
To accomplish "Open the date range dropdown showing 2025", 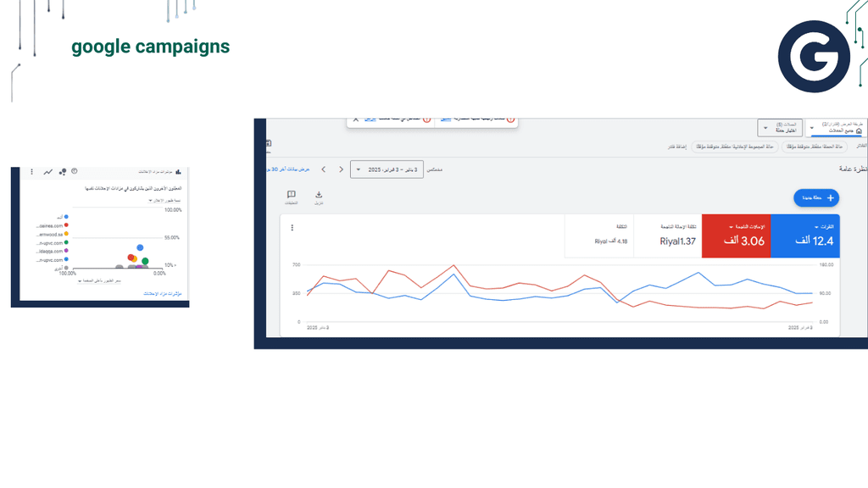I will tap(387, 169).
